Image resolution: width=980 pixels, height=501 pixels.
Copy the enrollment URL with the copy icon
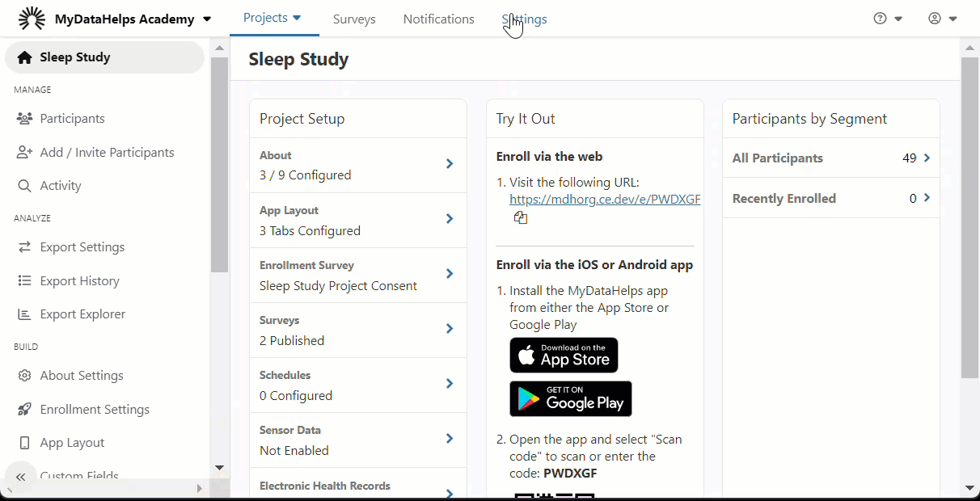click(x=521, y=218)
